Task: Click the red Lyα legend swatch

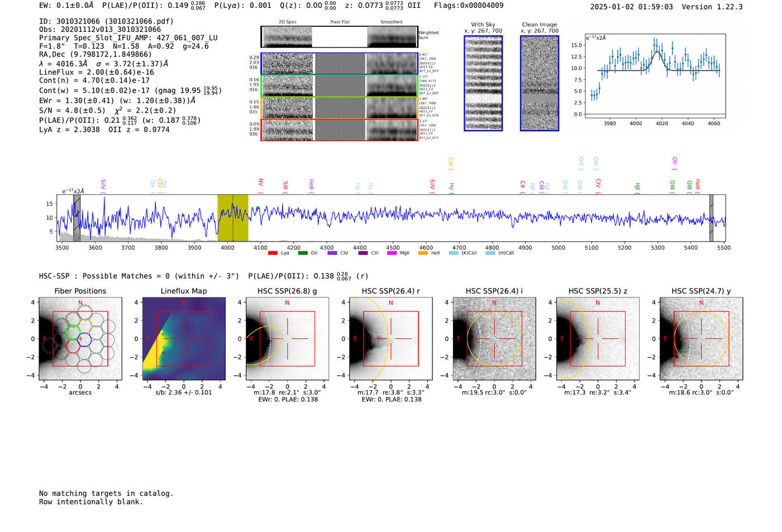Action: pos(273,253)
